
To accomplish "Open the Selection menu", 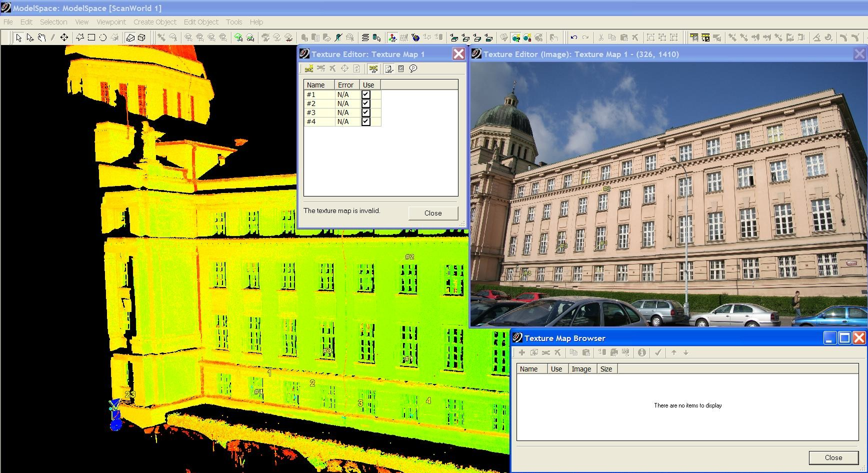I will click(53, 22).
